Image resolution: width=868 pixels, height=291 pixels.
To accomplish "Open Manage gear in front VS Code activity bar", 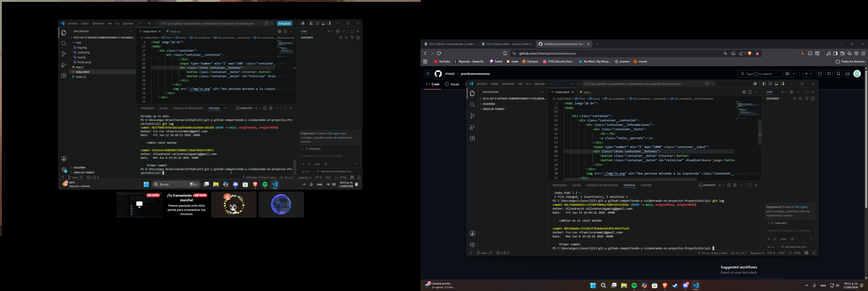I will point(472,245).
